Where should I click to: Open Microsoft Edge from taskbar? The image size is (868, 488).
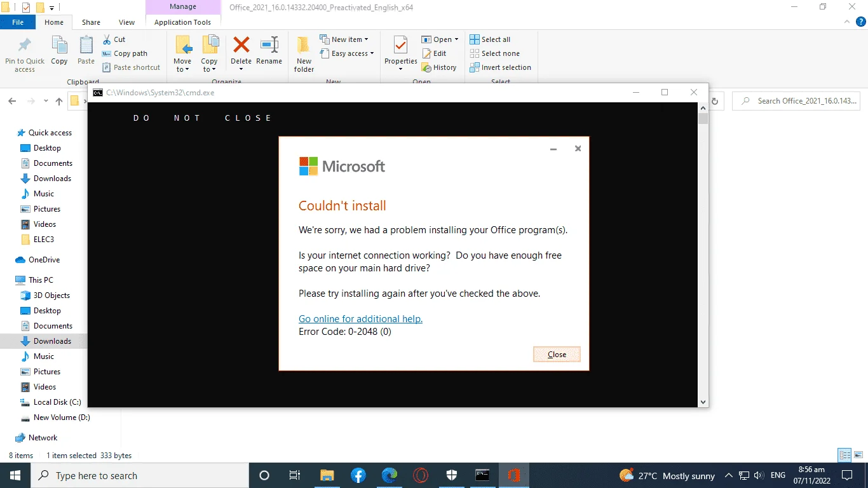coord(390,475)
